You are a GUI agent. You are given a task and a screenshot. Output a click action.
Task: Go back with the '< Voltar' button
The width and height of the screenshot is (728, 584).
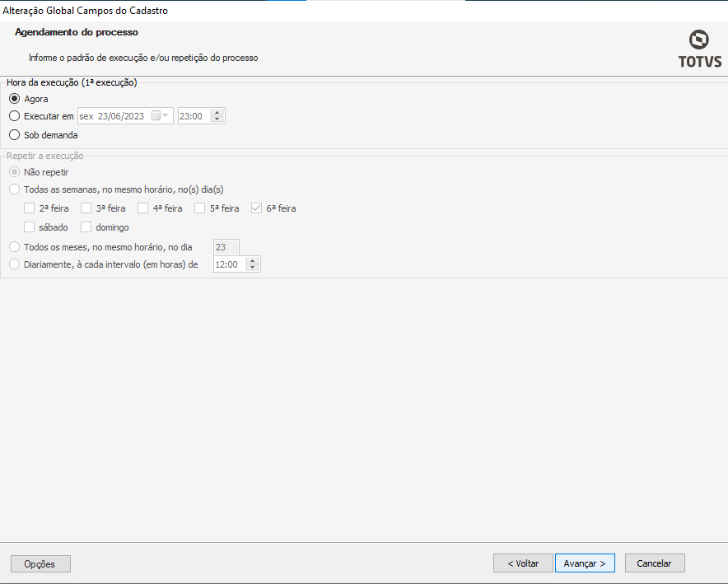tap(523, 563)
